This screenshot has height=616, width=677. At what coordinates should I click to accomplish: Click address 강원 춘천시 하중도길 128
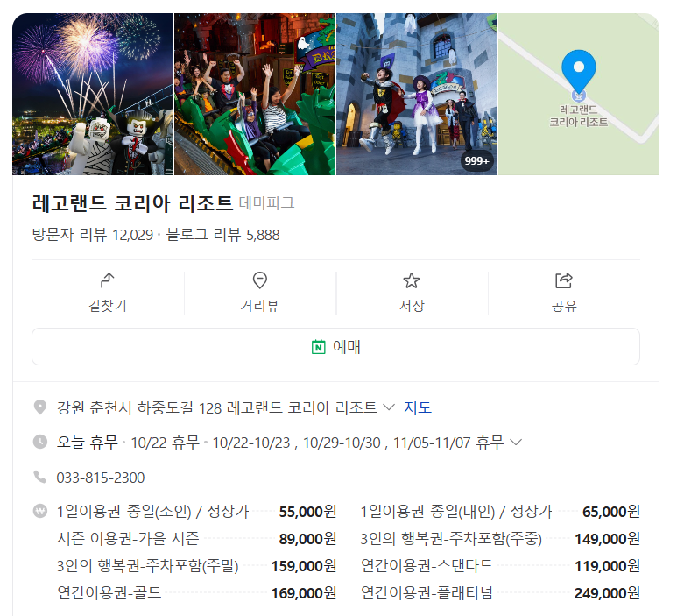click(x=139, y=407)
